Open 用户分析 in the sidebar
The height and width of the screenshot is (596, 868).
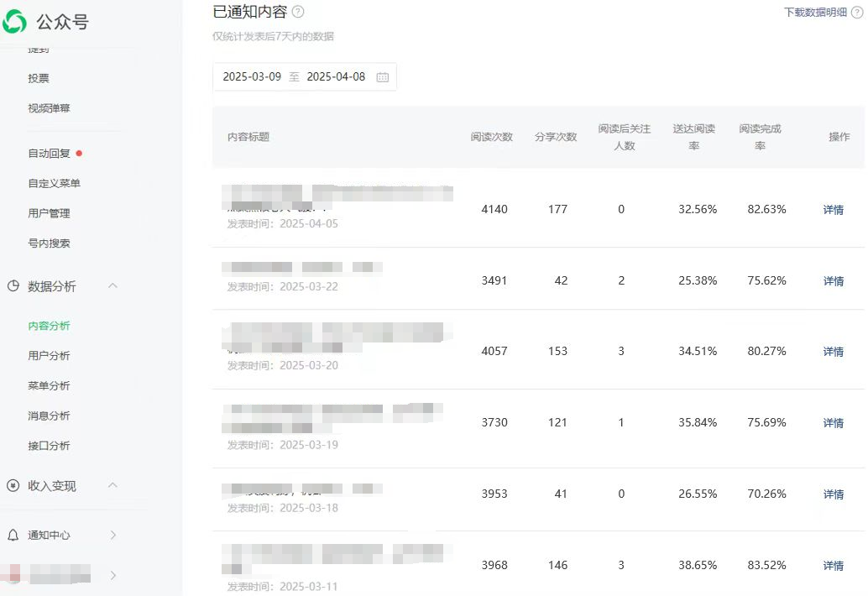pyautogui.click(x=49, y=356)
